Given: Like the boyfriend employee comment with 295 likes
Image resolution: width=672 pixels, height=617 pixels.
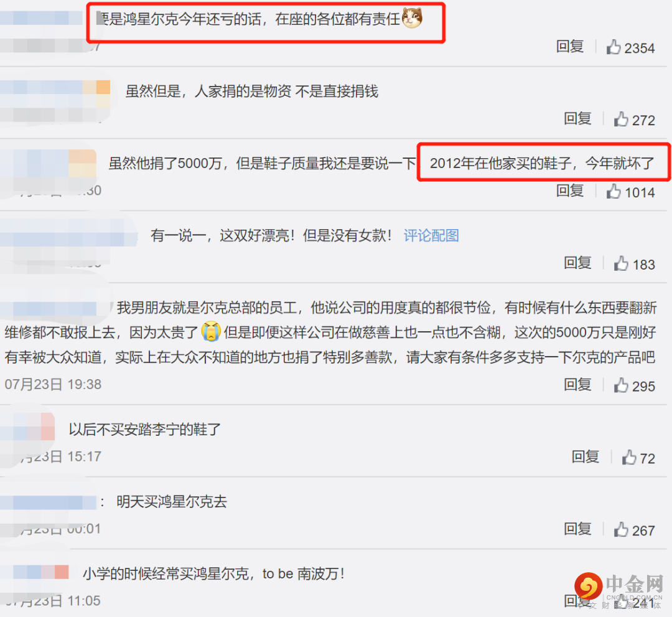Looking at the screenshot, I should click(x=621, y=385).
